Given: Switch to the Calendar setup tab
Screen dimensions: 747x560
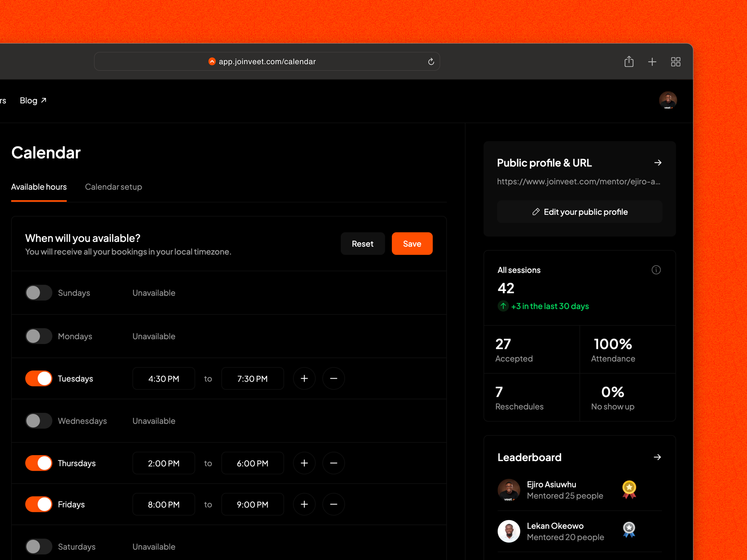Looking at the screenshot, I should pos(113,187).
